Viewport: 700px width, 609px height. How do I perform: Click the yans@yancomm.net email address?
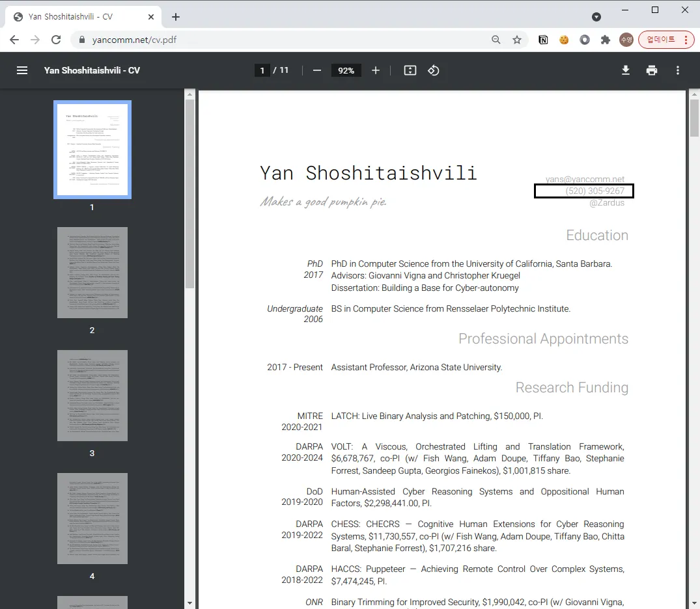point(585,180)
